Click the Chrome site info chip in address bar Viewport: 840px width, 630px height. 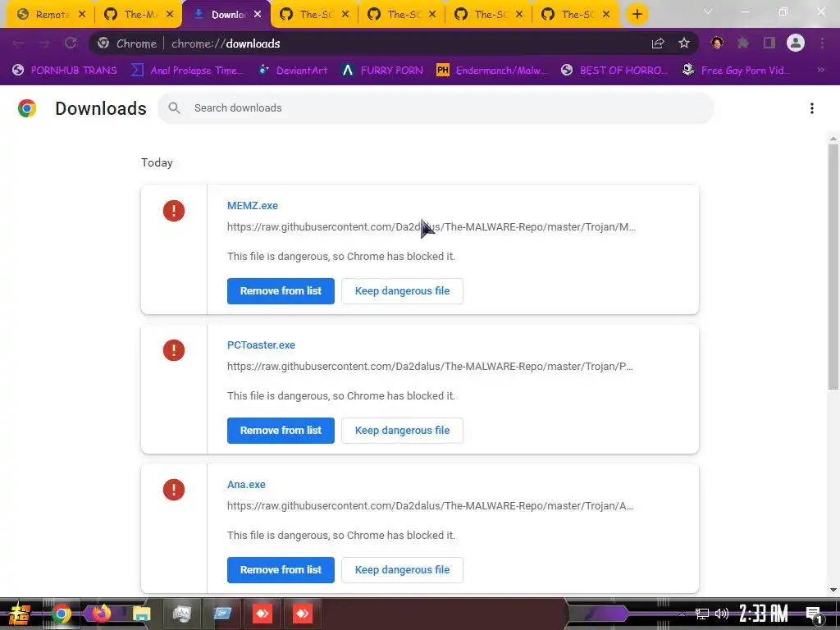click(127, 43)
